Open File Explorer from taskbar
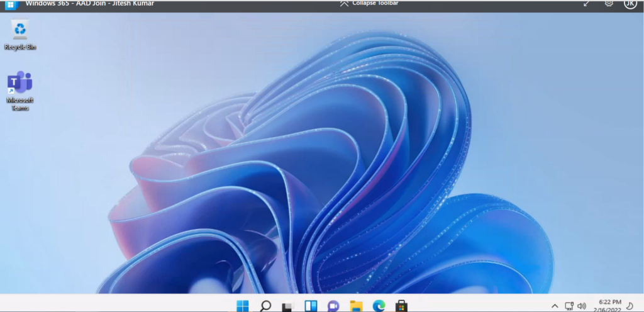 tap(356, 306)
